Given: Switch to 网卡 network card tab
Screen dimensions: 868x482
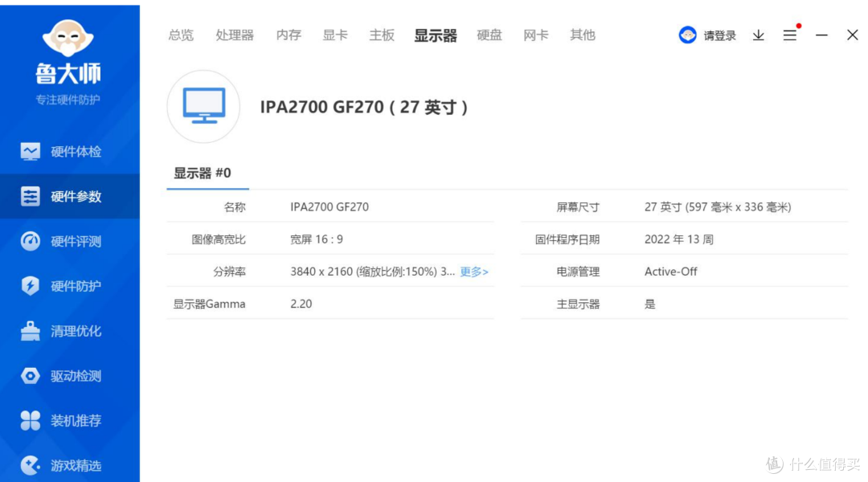Looking at the screenshot, I should [536, 35].
